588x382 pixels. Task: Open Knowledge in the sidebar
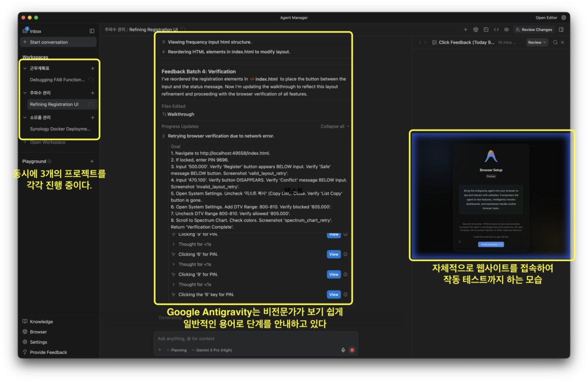point(41,321)
